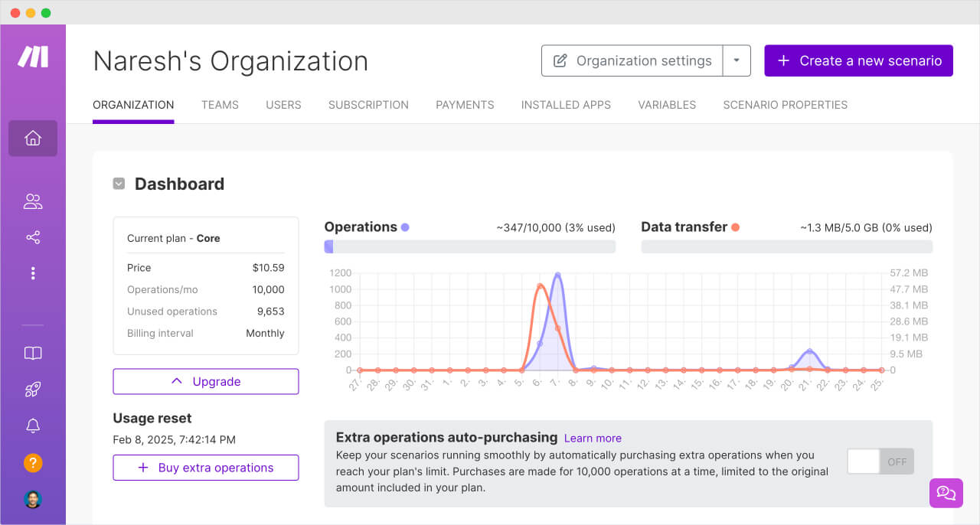Open the Home dashboard from the sidebar
Viewport: 980px width, 525px height.
pos(32,138)
